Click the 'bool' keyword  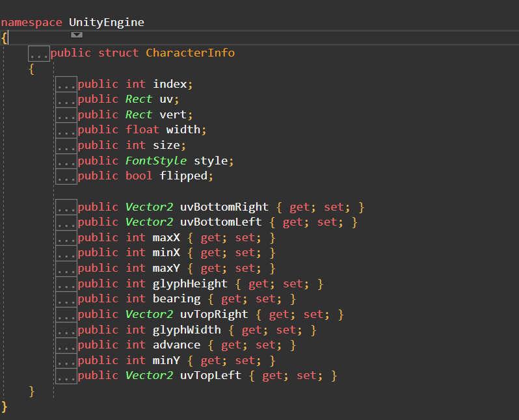[139, 176]
